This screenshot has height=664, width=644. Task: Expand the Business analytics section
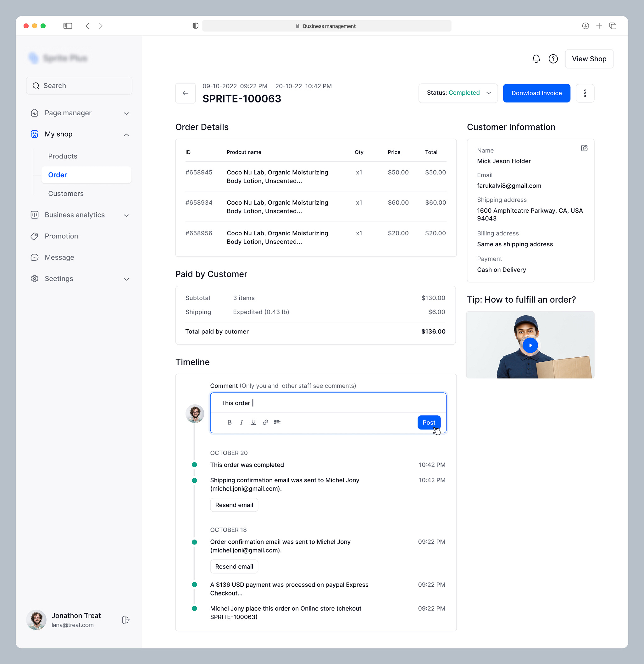pyautogui.click(x=126, y=215)
